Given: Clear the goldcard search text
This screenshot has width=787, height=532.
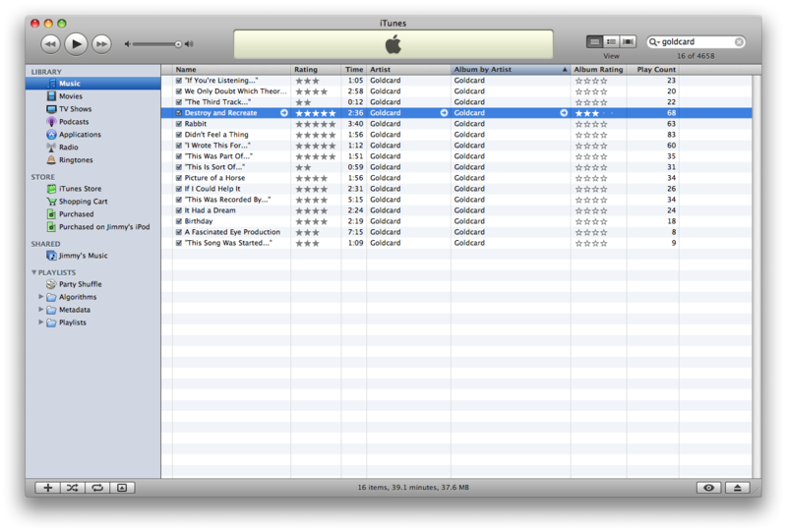Looking at the screenshot, I should click(739, 41).
